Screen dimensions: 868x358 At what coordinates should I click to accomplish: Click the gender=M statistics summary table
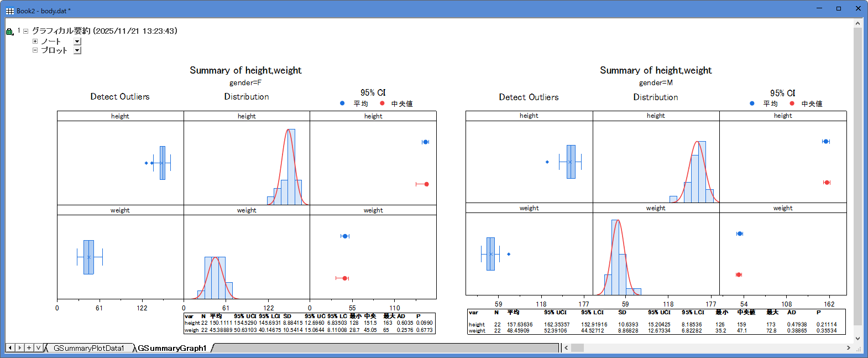(x=656, y=321)
